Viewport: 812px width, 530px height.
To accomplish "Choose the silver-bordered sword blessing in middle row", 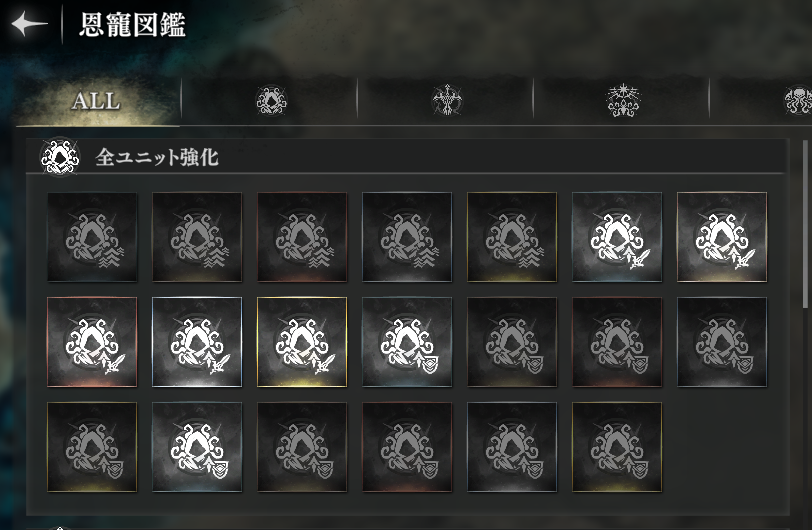I will tap(197, 342).
